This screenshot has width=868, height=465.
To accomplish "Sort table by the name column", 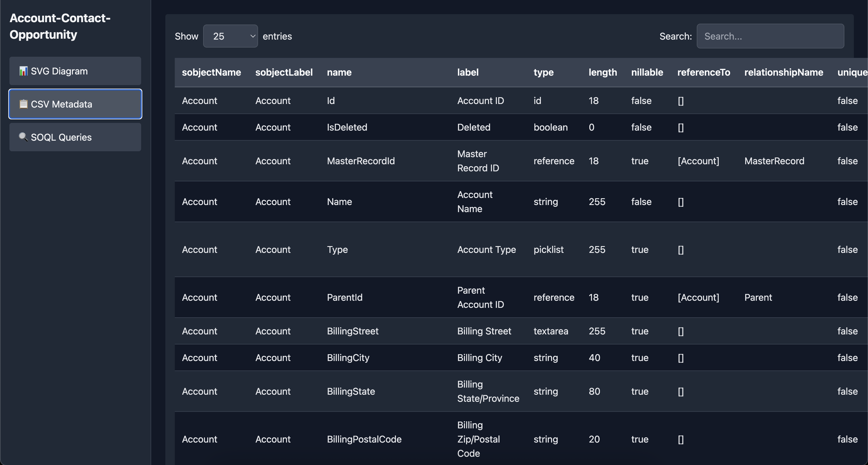I will [339, 72].
